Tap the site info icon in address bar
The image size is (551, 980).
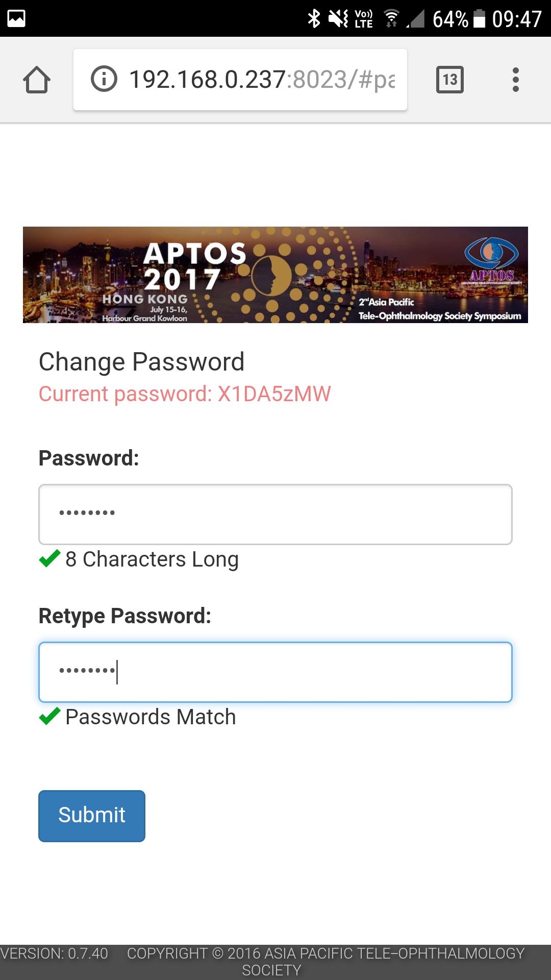coord(104,79)
